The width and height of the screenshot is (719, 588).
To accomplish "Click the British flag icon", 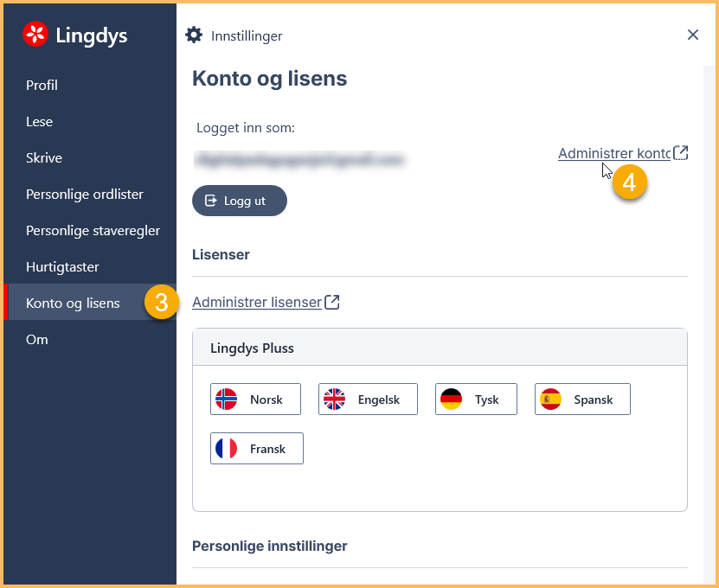I will (x=334, y=399).
